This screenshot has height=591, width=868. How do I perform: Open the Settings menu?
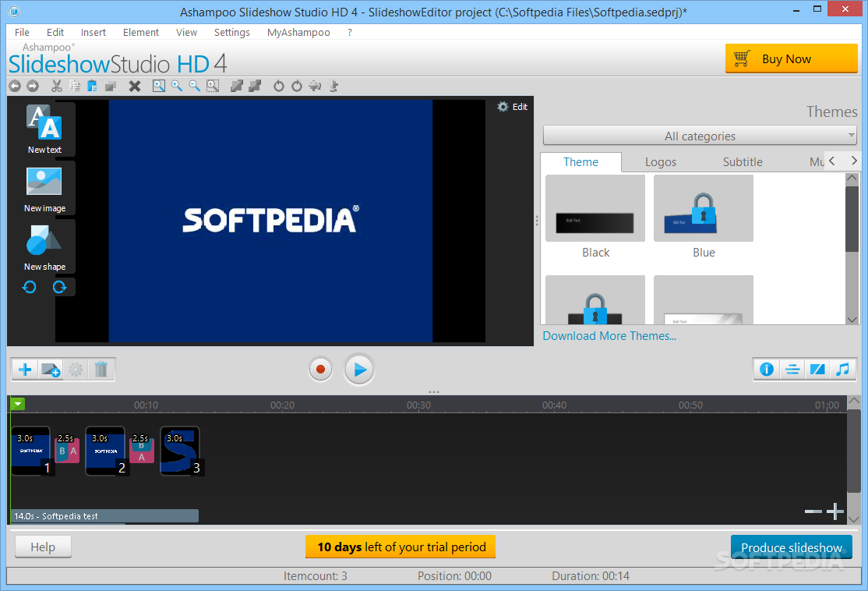(x=232, y=33)
